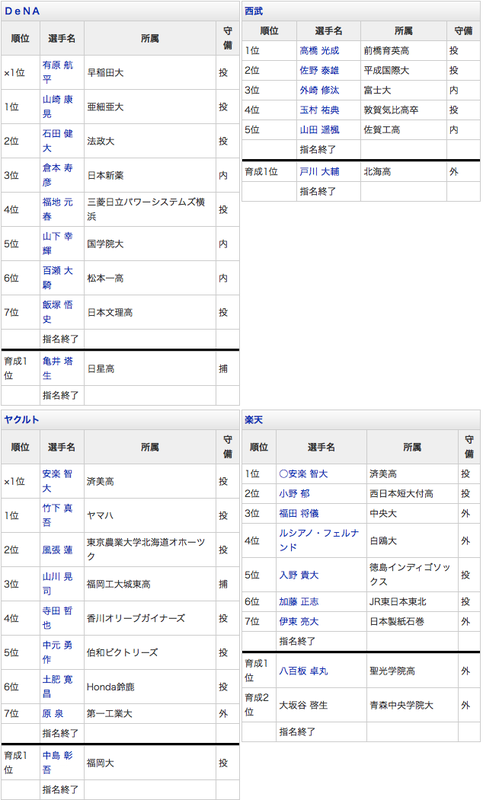
Task: Open 戸川 大輔 player link
Action: [x=319, y=172]
